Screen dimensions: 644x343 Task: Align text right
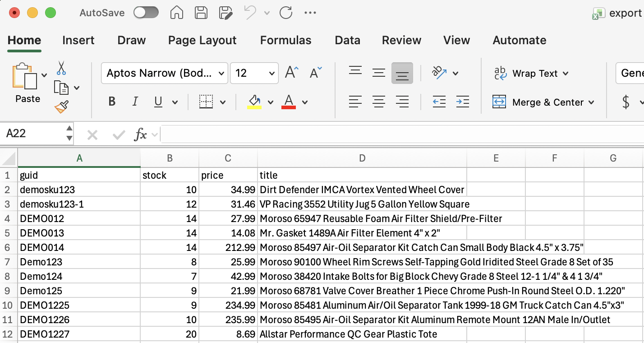402,102
